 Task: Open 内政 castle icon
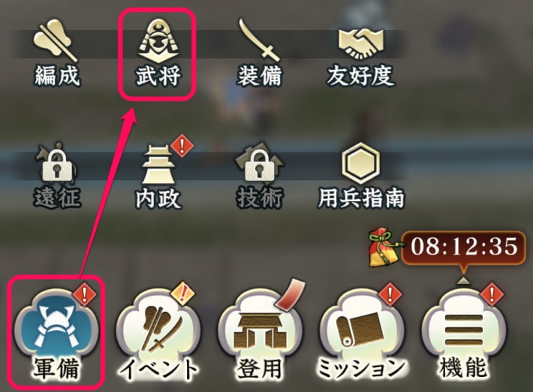click(158, 175)
